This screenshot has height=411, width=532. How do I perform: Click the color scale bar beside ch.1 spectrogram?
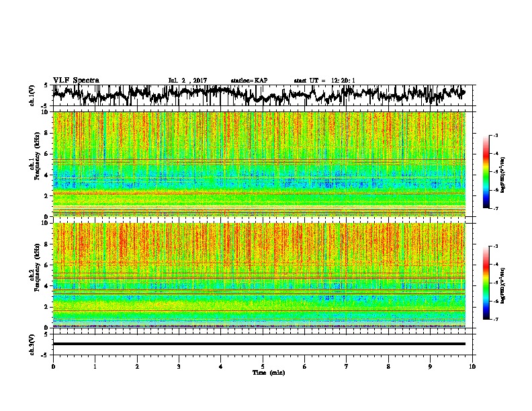pyautogui.click(x=486, y=172)
